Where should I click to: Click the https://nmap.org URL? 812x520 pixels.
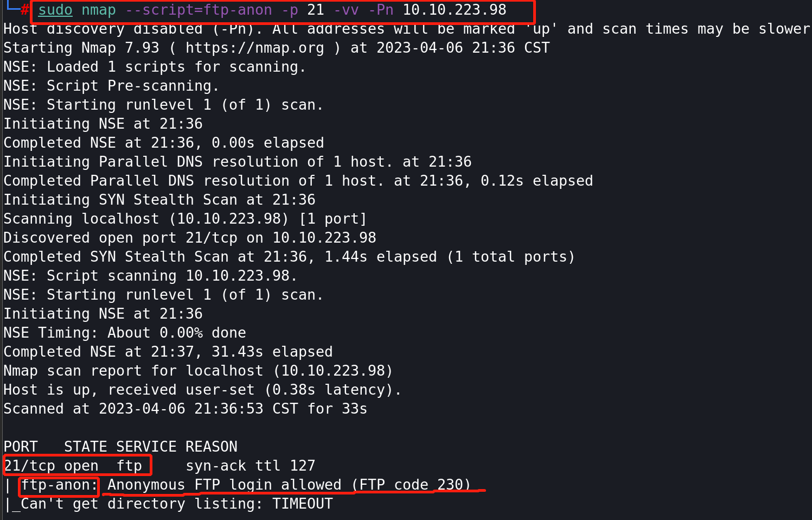[255, 48]
